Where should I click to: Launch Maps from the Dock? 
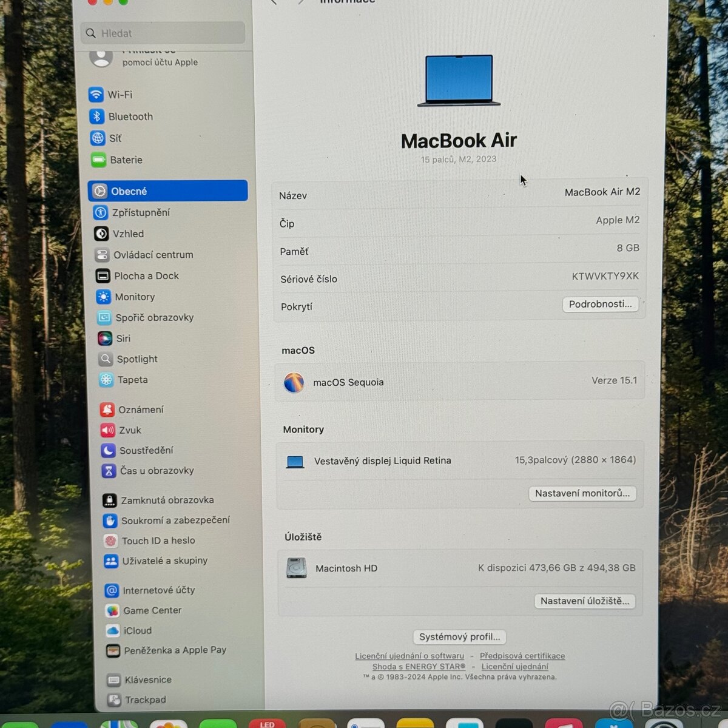click(x=118, y=723)
